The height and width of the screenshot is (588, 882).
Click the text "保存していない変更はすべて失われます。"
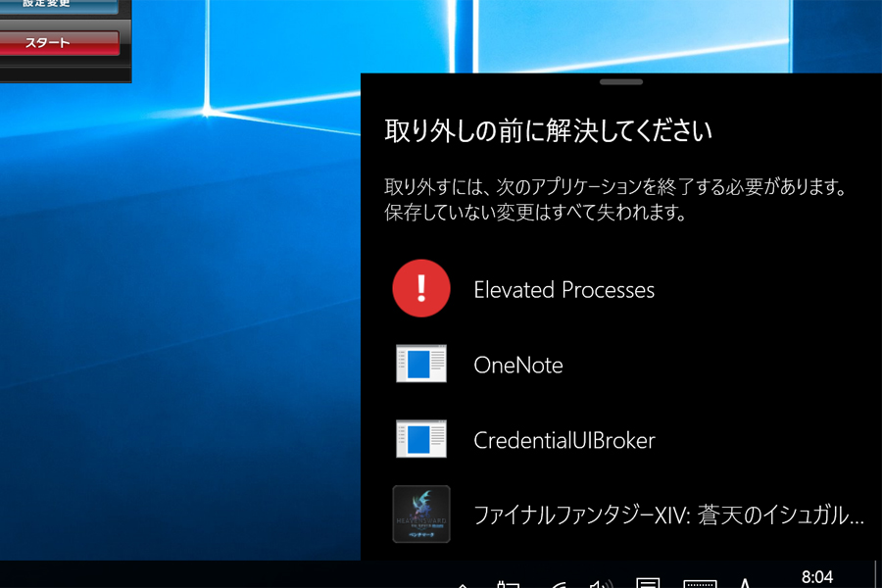535,213
